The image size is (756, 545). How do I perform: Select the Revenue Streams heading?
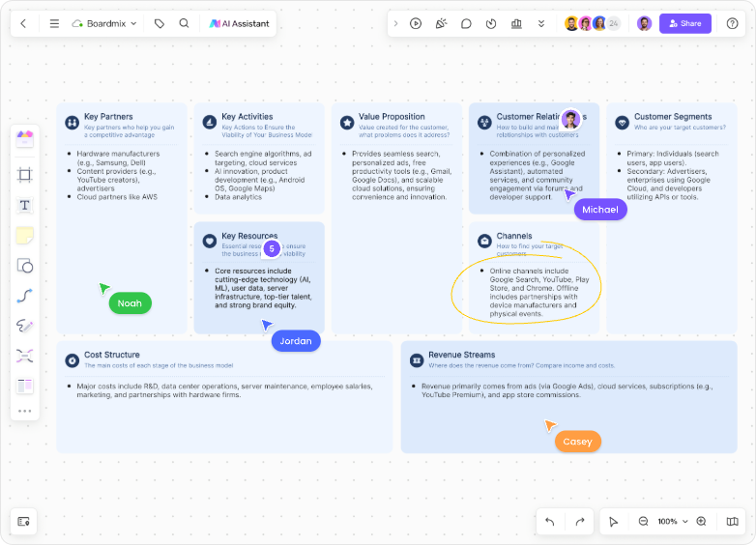(x=462, y=355)
